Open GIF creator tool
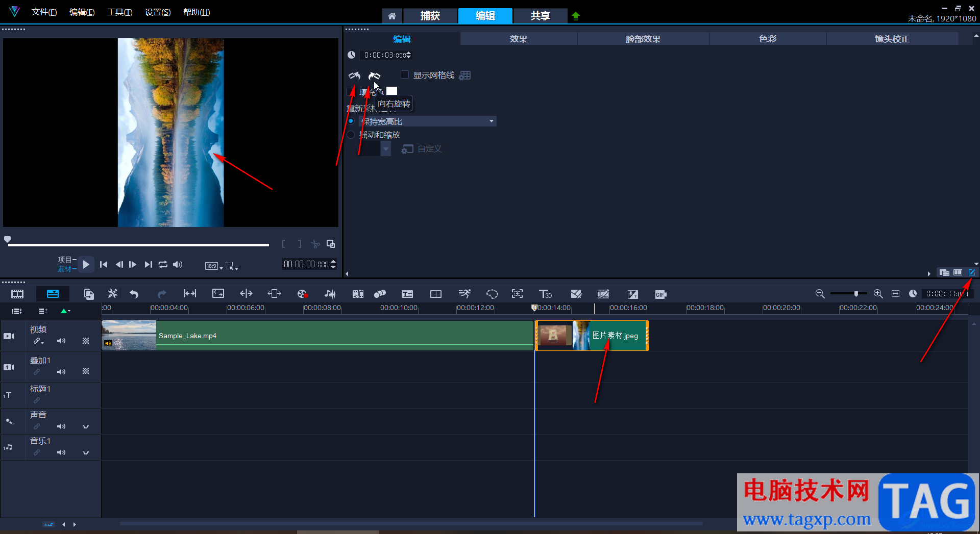The height and width of the screenshot is (534, 980). coord(660,294)
